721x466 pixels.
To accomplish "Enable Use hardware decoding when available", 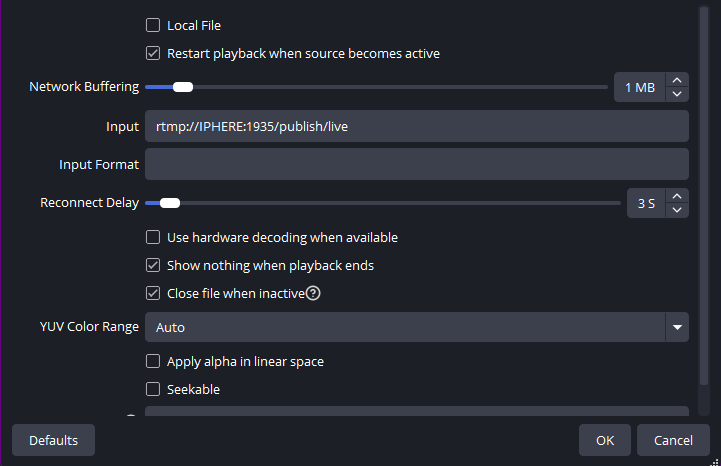I will [153, 238].
